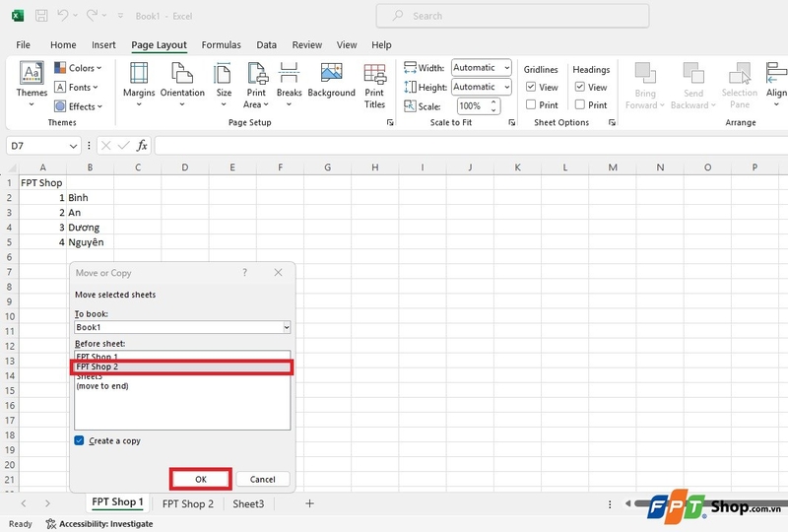Click the Save icon in title bar

(41, 16)
